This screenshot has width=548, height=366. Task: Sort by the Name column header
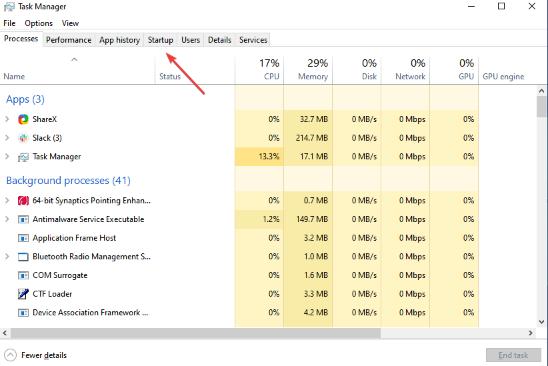click(78, 70)
